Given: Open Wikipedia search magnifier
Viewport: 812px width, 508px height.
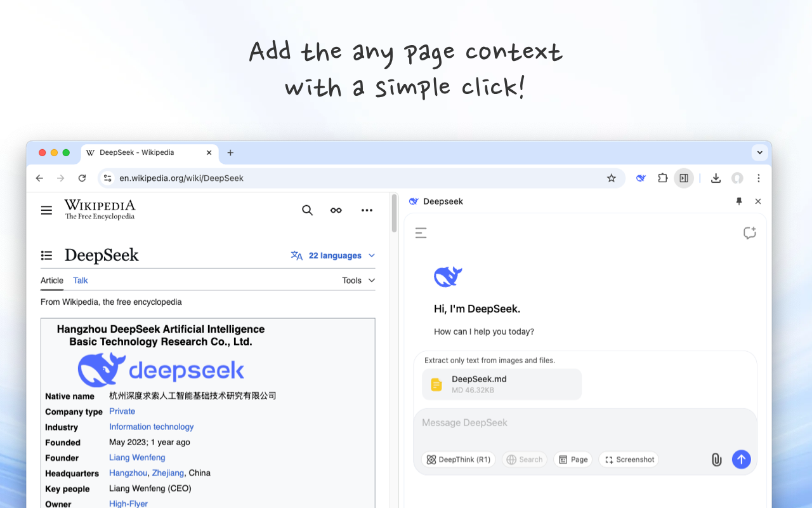Looking at the screenshot, I should click(x=308, y=210).
